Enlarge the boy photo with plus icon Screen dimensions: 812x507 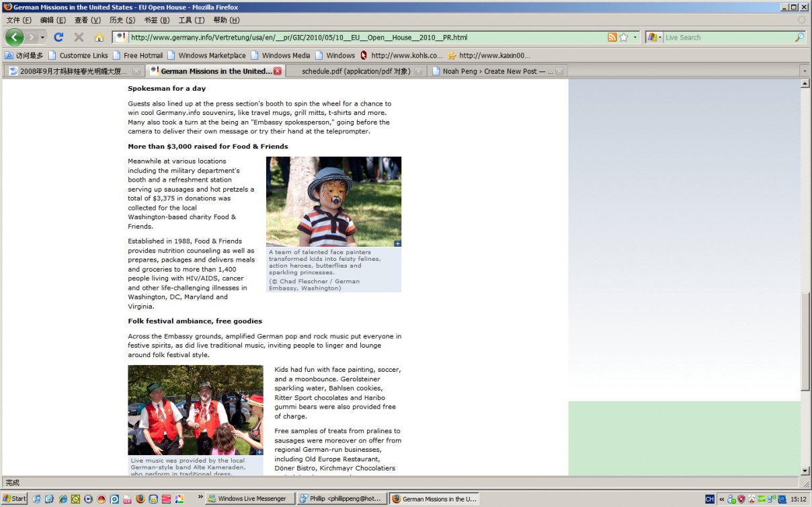pyautogui.click(x=398, y=243)
